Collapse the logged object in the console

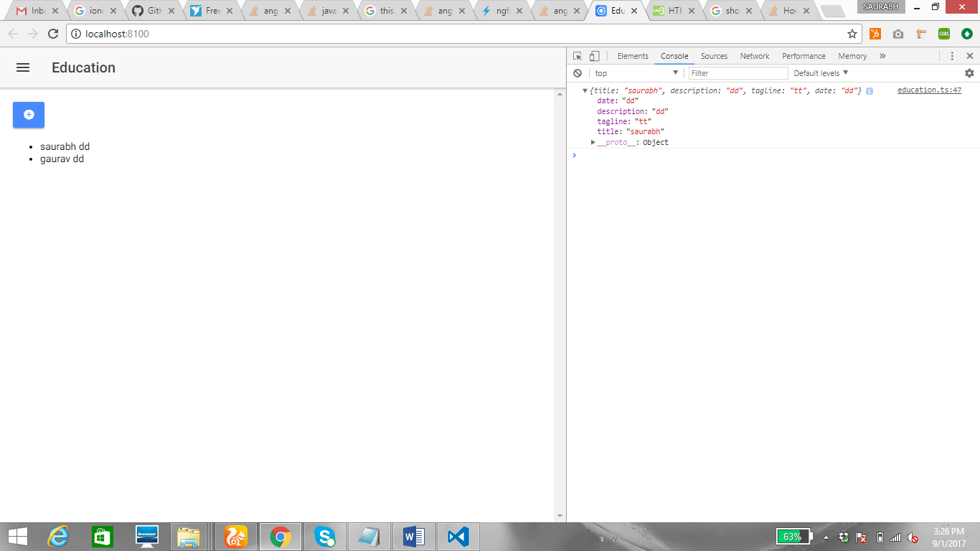click(584, 90)
